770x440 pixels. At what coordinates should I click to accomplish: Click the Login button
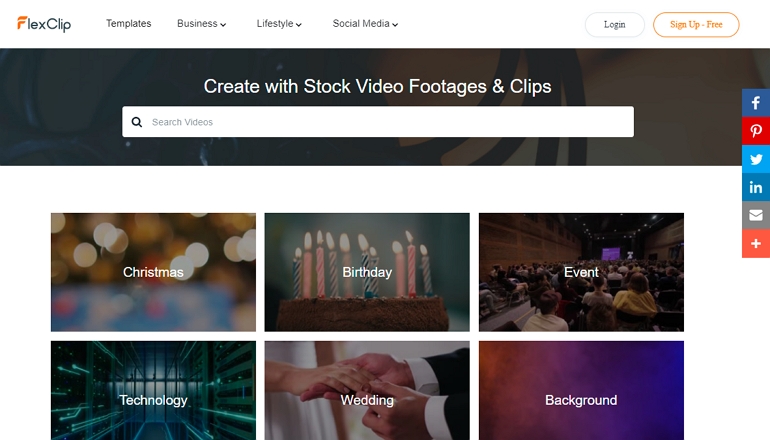coord(614,25)
